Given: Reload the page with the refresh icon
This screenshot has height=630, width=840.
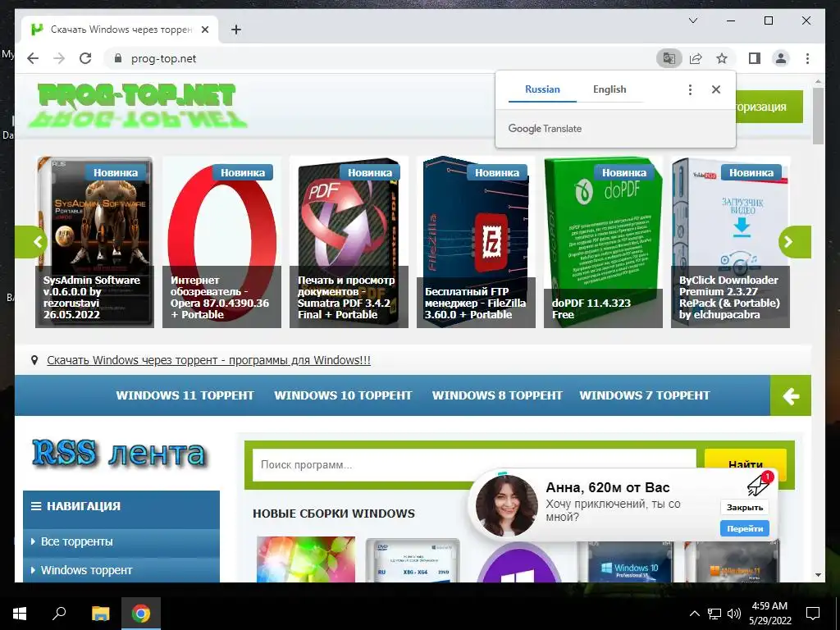Looking at the screenshot, I should (85, 58).
